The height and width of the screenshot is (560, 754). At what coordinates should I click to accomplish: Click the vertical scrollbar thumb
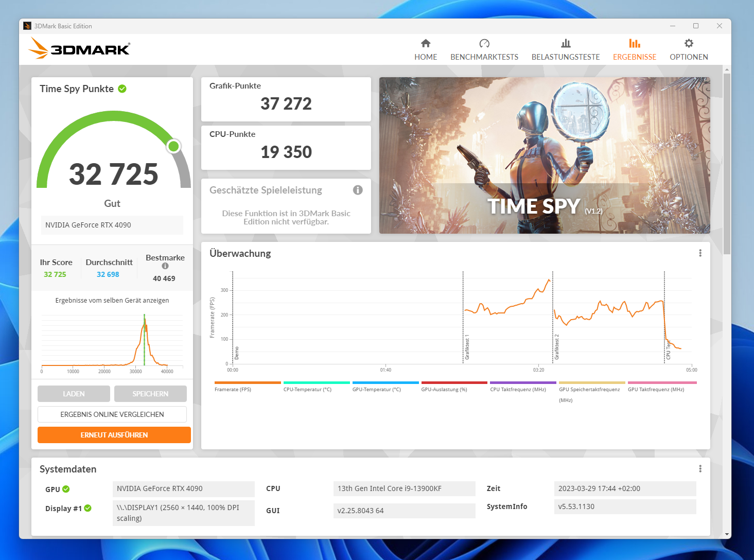click(727, 164)
